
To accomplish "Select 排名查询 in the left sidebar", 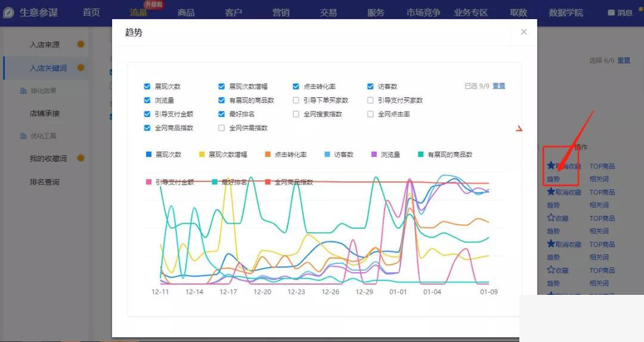I will click(45, 182).
